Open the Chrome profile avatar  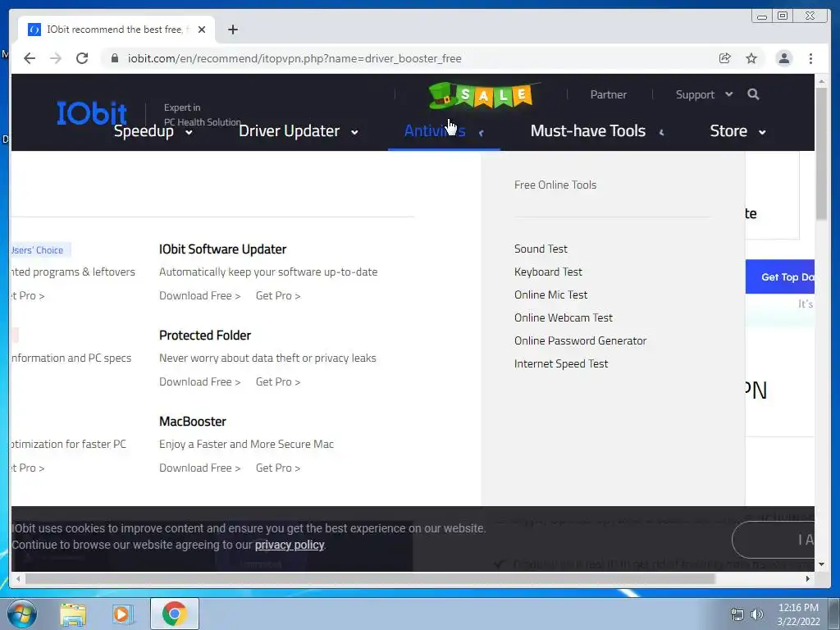783,58
